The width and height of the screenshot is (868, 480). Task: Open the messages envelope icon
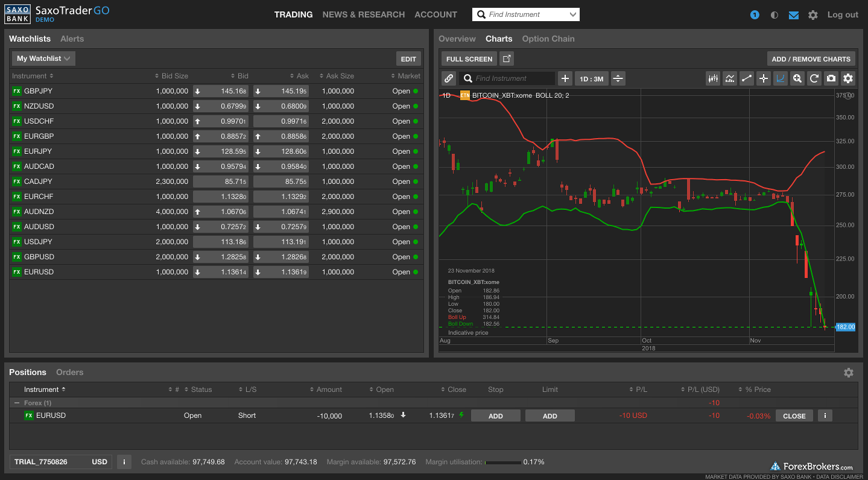point(794,15)
